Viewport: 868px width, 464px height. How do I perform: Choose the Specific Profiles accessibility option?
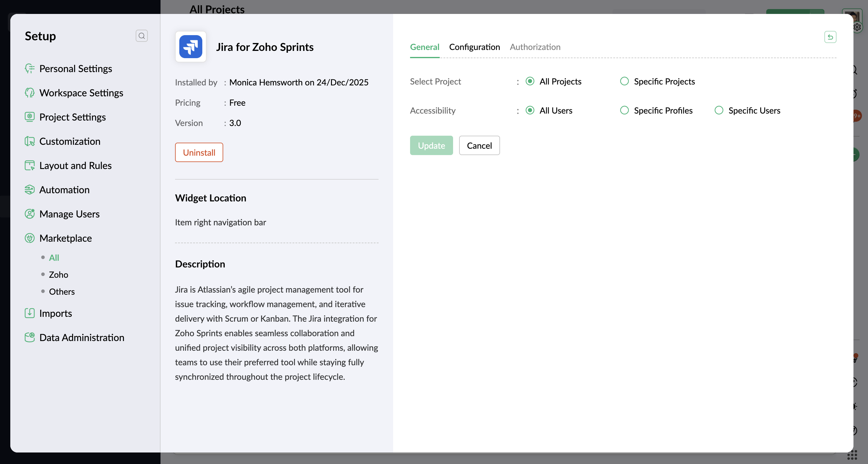tap(624, 110)
